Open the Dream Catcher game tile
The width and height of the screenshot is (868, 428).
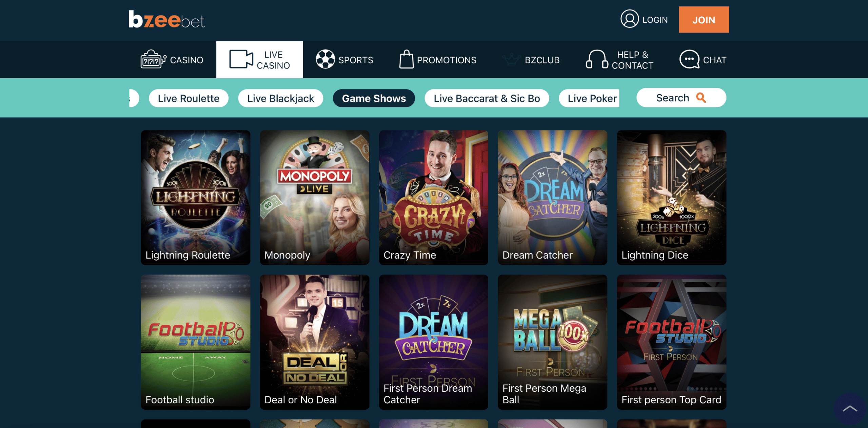coord(553,198)
